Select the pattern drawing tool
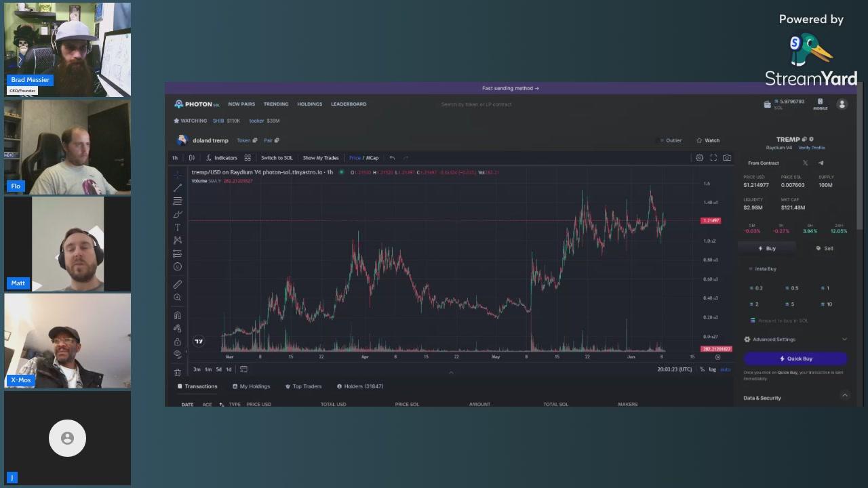Viewport: 868px width, 488px height. pos(178,241)
